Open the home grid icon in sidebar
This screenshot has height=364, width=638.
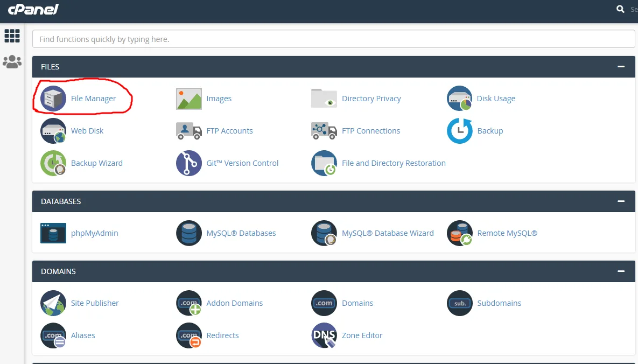[12, 36]
